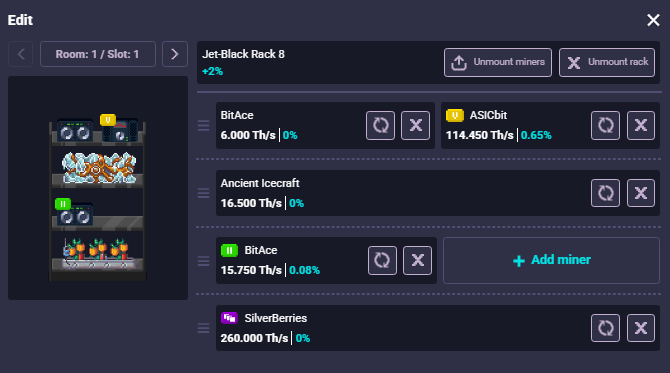Grab the first shelf row handle
Screen dimensions: 670x373
click(x=203, y=126)
